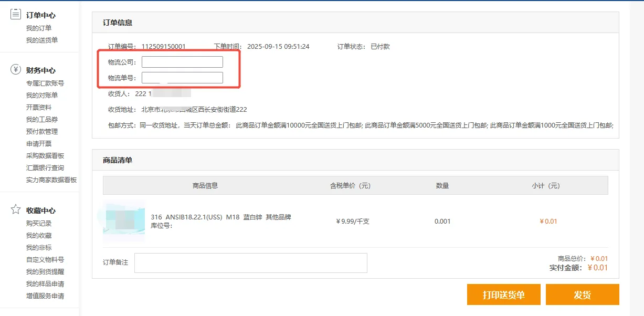644x316 pixels.
Task: Click the 物流单号 input field
Action: pos(182,78)
